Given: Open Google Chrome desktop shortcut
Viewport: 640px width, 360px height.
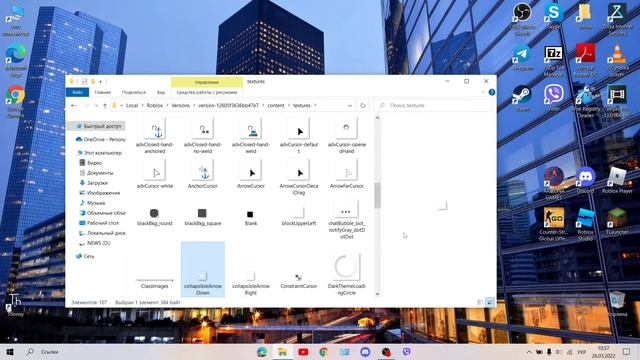Looking at the screenshot, I should point(16,102).
